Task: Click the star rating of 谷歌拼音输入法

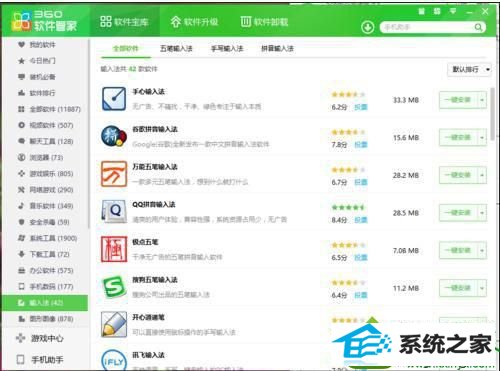Action: pos(348,132)
